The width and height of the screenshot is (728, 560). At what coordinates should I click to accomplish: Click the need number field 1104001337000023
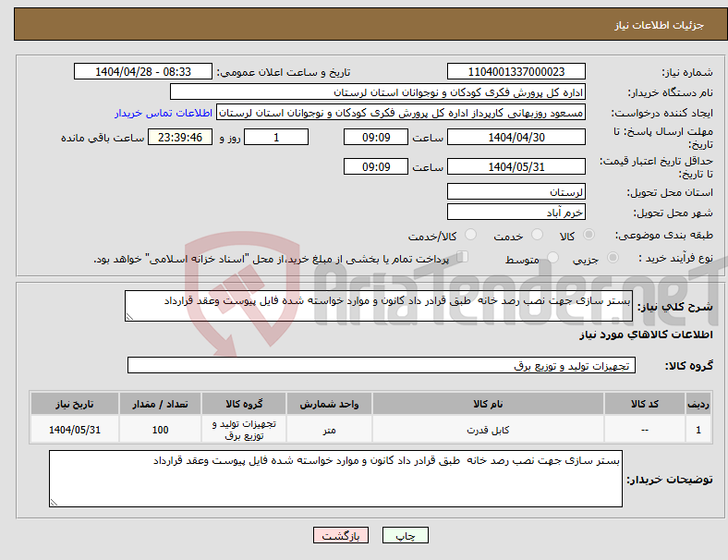pyautogui.click(x=516, y=71)
